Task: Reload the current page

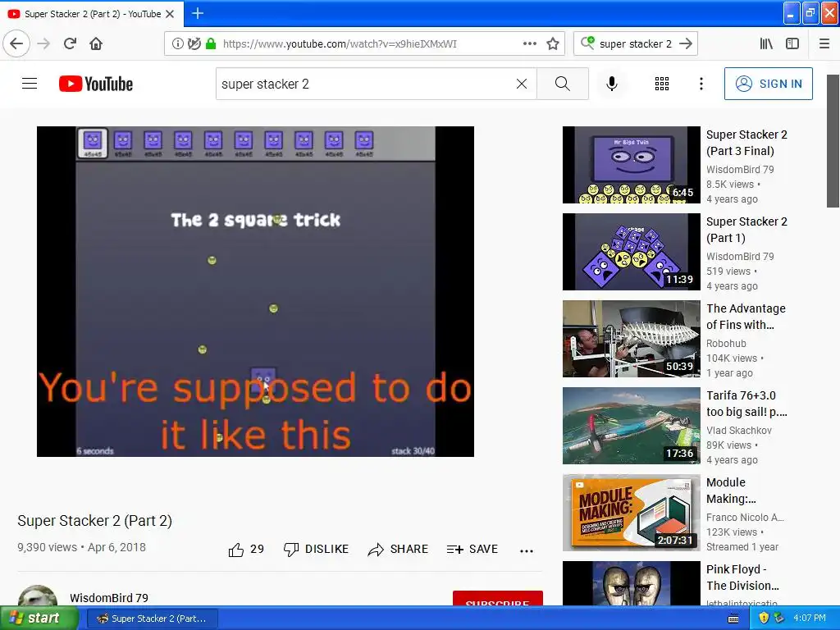Action: tap(71, 44)
